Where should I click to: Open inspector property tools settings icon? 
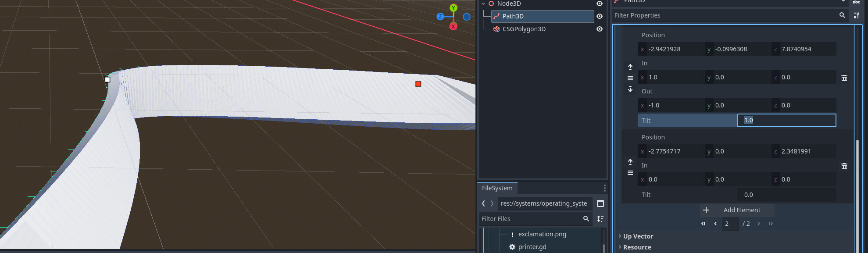[x=857, y=15]
